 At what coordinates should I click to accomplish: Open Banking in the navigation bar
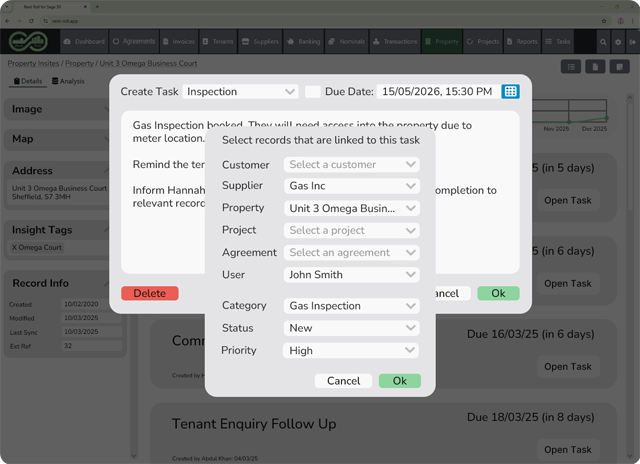pos(304,42)
